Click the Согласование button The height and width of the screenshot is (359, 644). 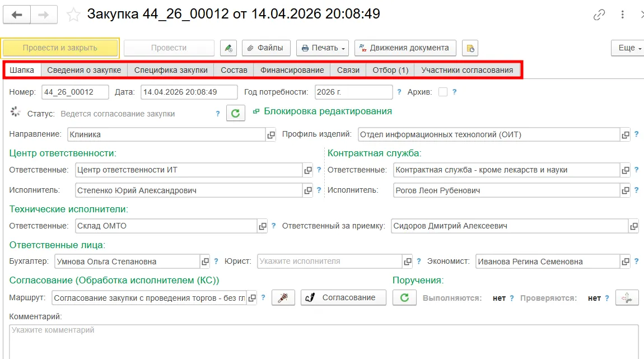coord(343,298)
